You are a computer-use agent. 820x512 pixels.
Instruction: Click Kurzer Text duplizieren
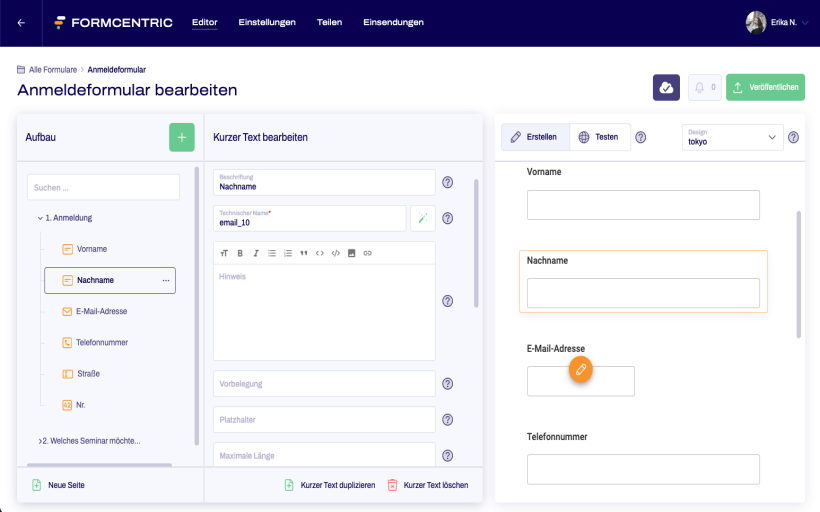330,485
